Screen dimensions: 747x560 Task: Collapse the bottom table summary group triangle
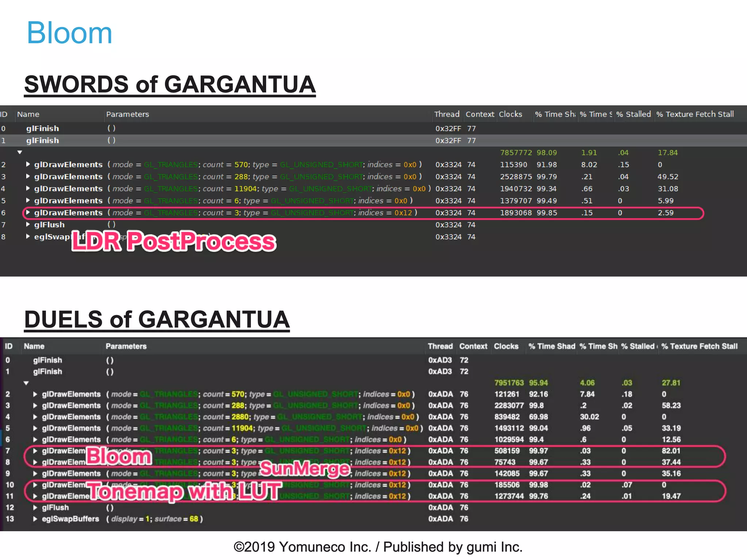tap(26, 383)
